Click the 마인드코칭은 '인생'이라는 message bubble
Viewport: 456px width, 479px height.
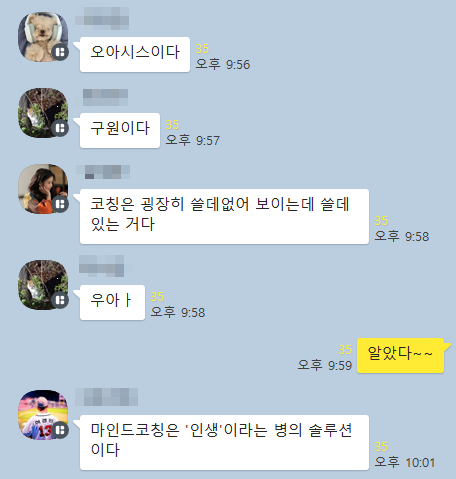224,442
